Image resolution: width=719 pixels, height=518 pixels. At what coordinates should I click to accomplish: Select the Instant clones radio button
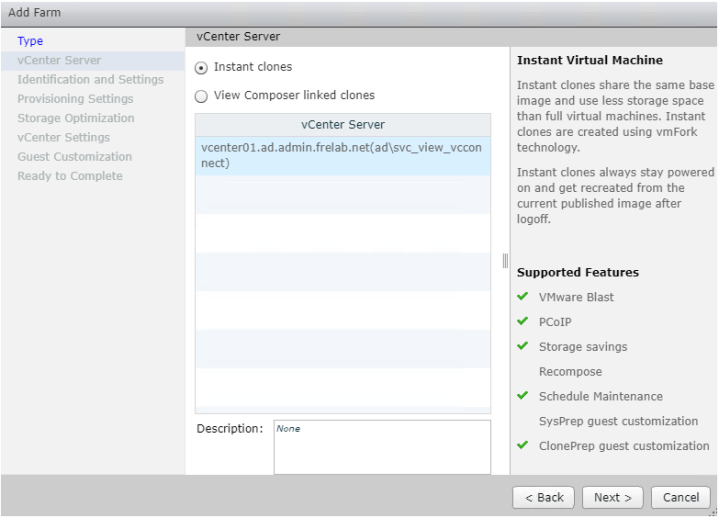(x=202, y=67)
